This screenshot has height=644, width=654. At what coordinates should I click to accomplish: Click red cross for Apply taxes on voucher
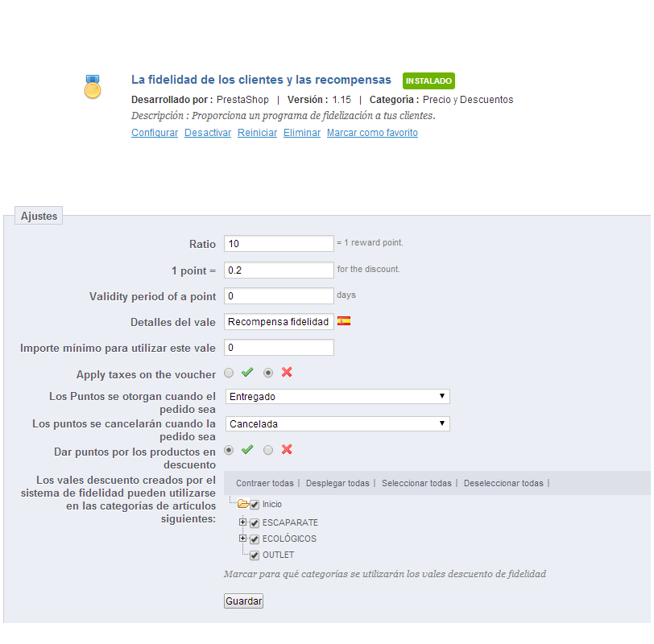pos(287,372)
